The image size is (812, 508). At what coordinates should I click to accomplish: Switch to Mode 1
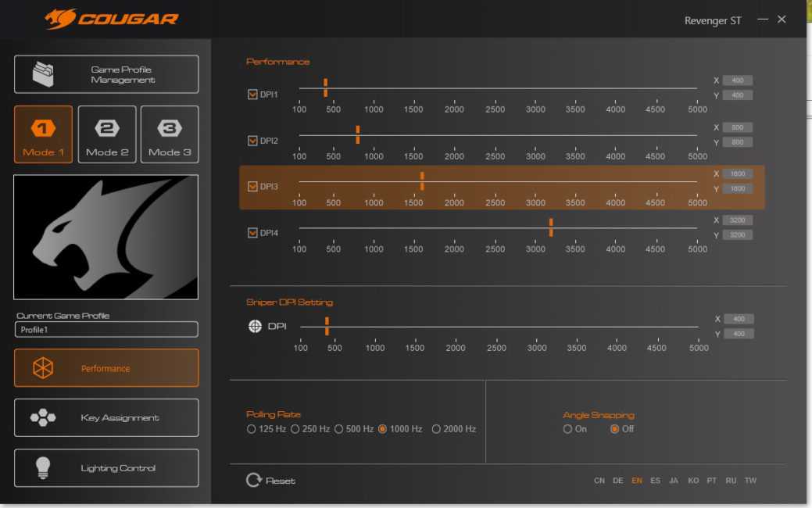click(x=43, y=134)
